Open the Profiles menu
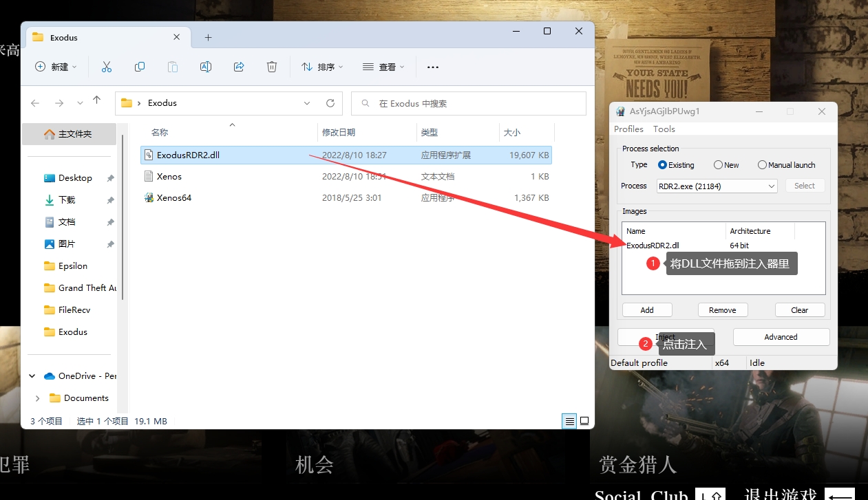Screen dimensions: 868x500 point(628,129)
